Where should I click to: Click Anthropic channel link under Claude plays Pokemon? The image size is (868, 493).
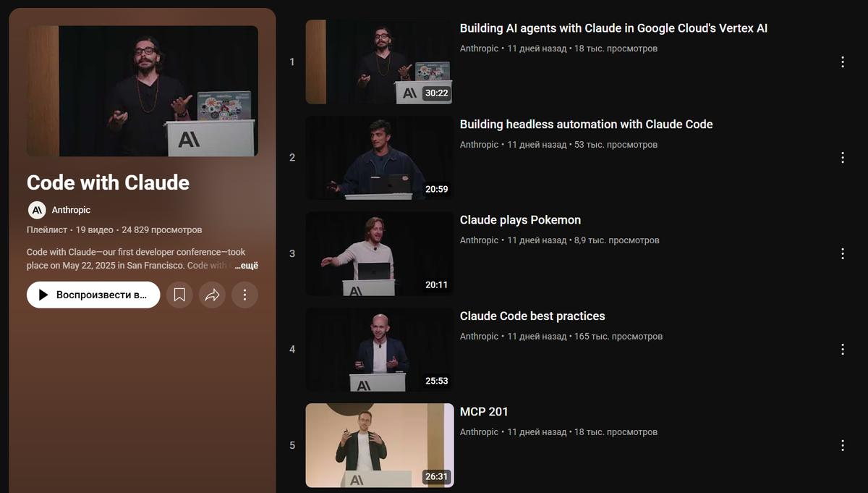(x=479, y=240)
